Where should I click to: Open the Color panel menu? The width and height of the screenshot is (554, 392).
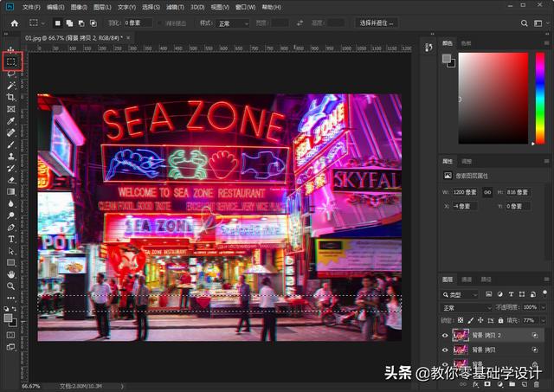pos(546,43)
